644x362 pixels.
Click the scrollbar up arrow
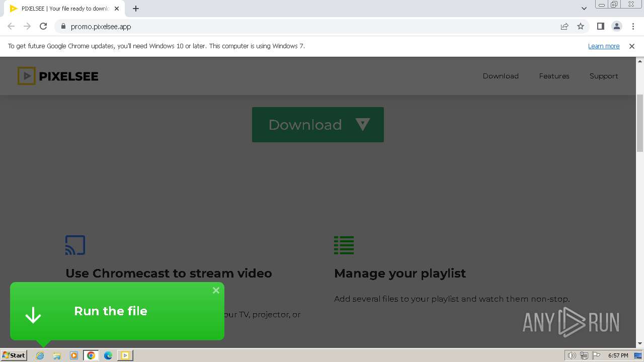tap(640, 61)
